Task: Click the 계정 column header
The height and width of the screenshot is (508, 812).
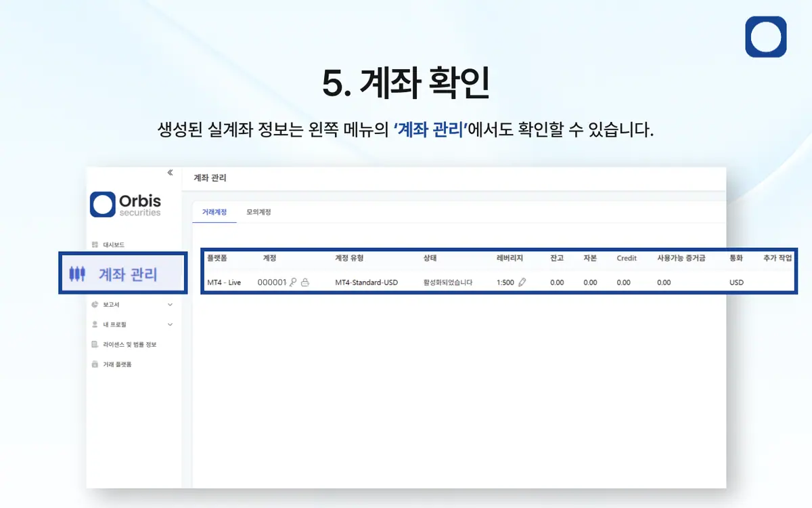Action: click(269, 258)
